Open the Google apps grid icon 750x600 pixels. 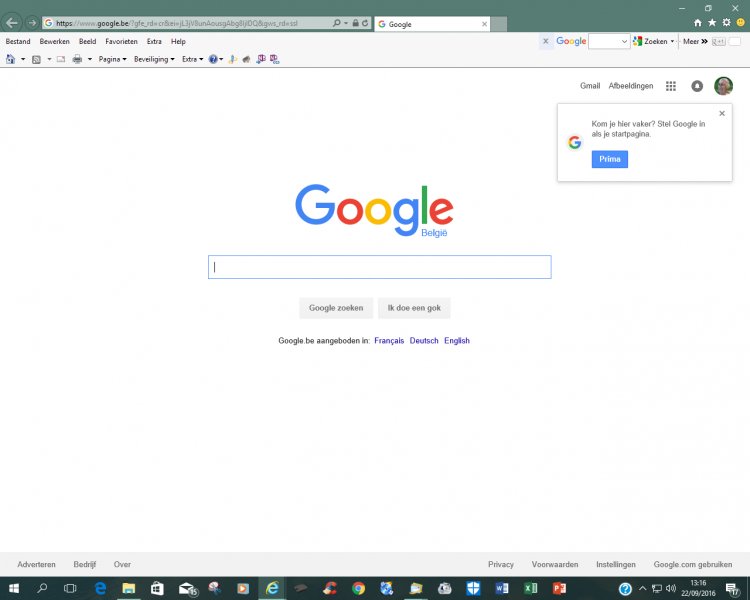tap(671, 86)
